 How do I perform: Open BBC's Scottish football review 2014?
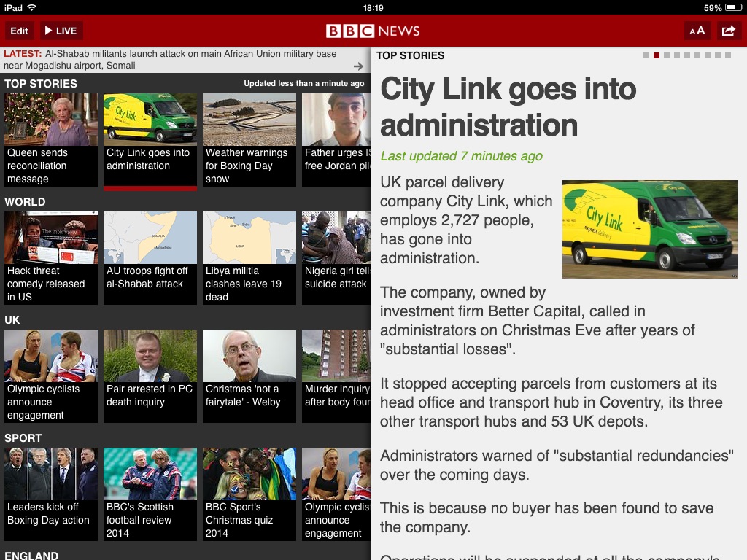pos(150,494)
